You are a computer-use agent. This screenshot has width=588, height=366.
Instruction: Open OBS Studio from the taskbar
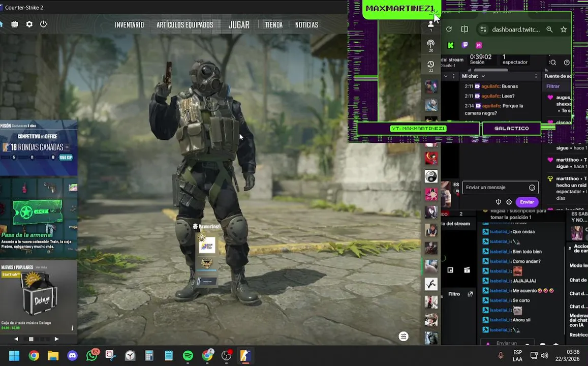(x=227, y=355)
